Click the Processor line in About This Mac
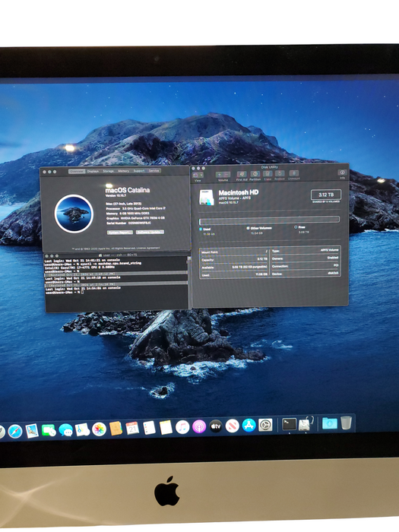This screenshot has width=399, height=532. [136, 208]
